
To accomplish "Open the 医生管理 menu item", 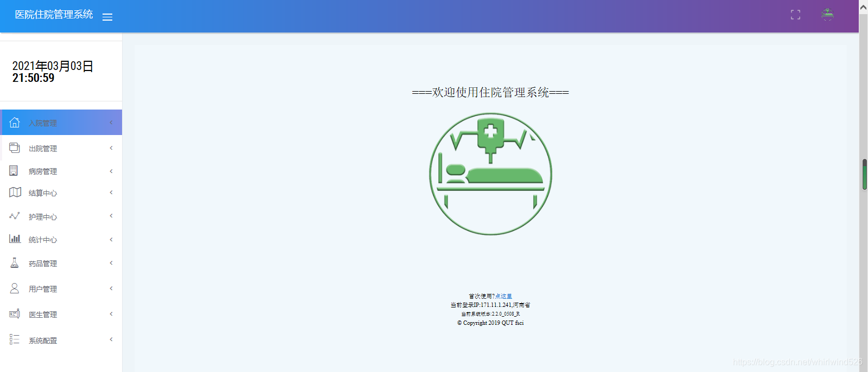I will 61,315.
